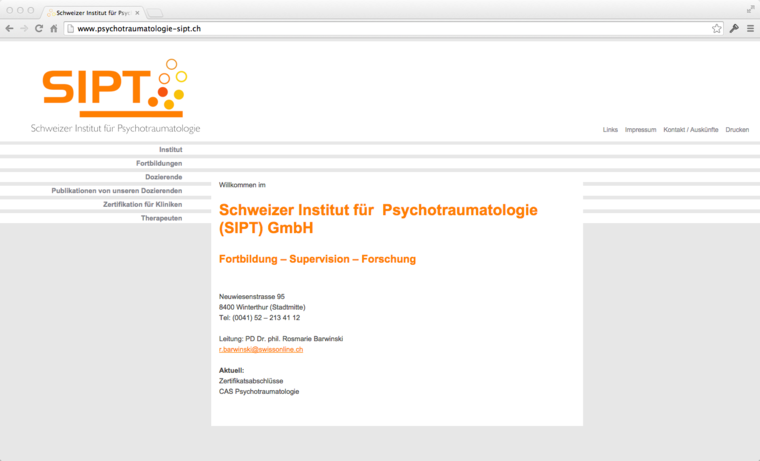Image resolution: width=760 pixels, height=461 pixels.
Task: Open the Impressum link
Action: click(640, 130)
